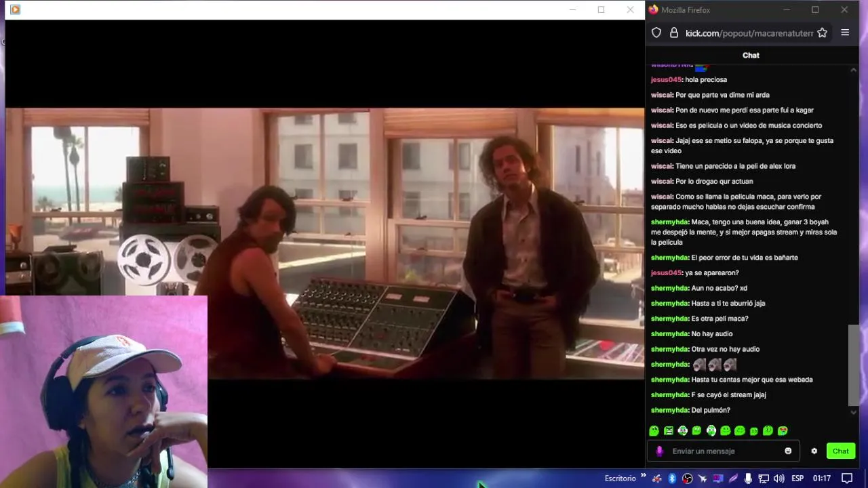Viewport: 868px width, 488px height.
Task: Click the Chat header tab
Action: point(751,56)
